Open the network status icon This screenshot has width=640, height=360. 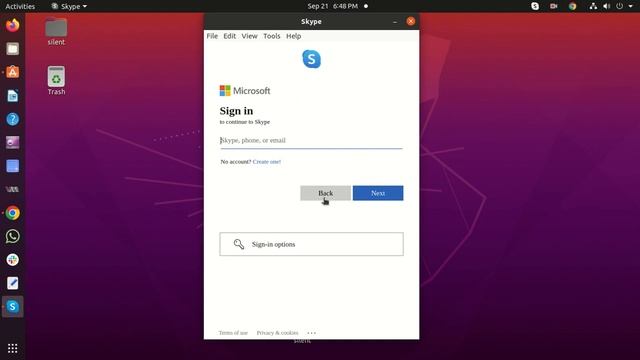(x=593, y=6)
